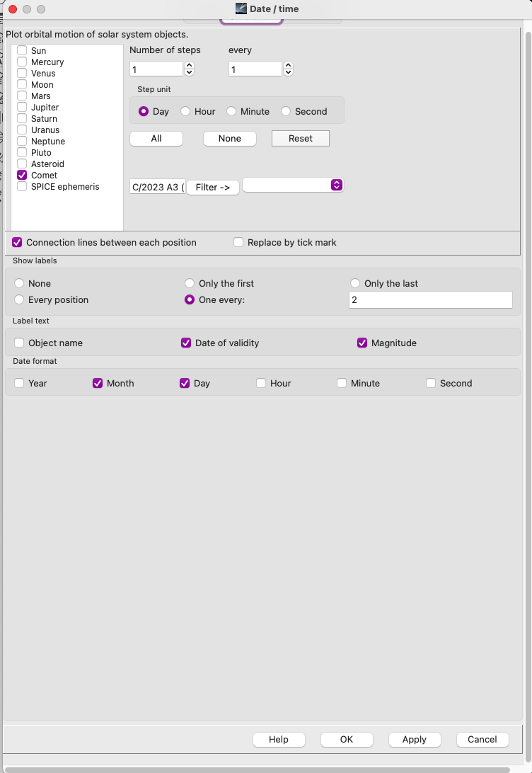Select 'Only the last' label option
Image resolution: width=532 pixels, height=773 pixels.
[x=356, y=284]
